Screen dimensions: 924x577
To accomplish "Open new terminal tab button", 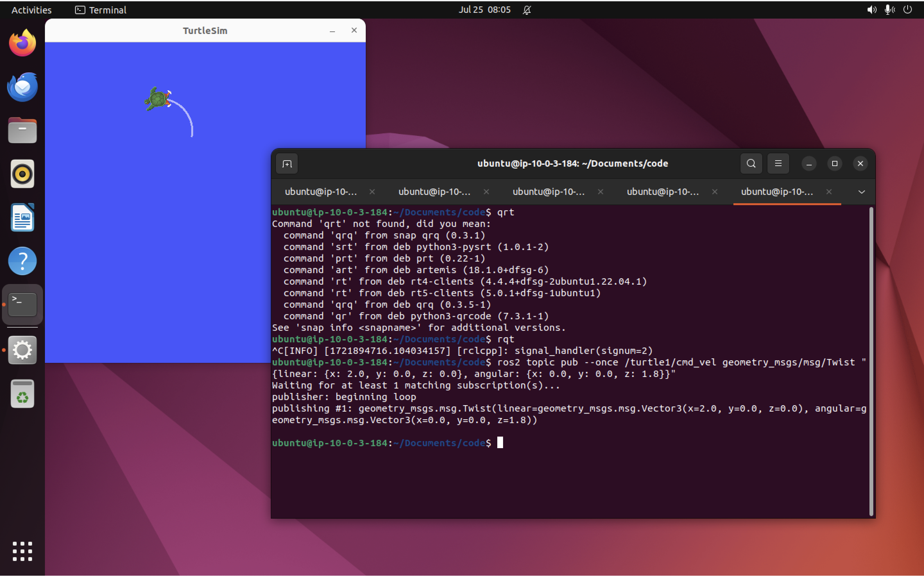I will click(x=287, y=164).
